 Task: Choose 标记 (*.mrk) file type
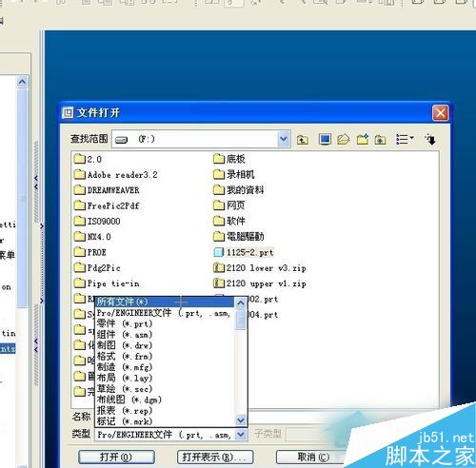(x=165, y=421)
